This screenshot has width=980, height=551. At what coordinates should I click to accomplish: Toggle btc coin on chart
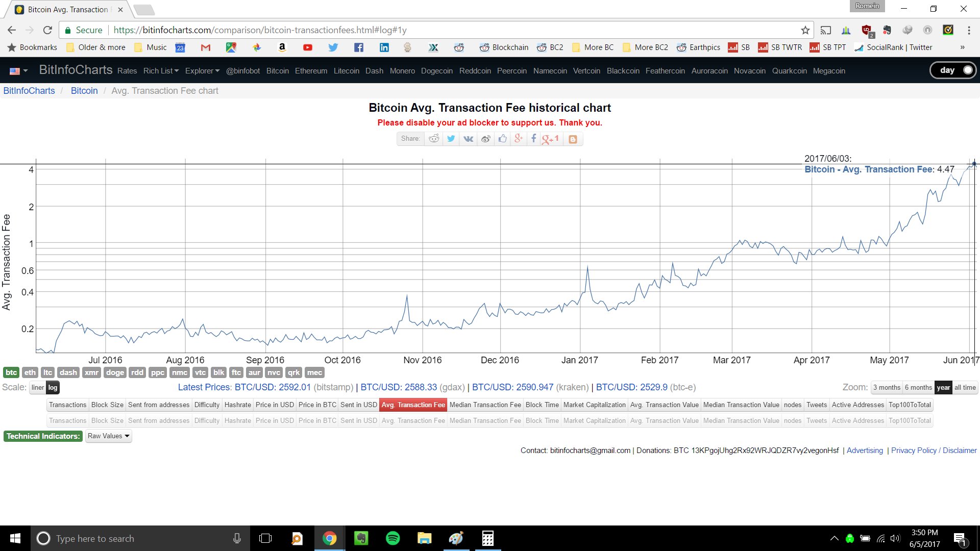(11, 372)
